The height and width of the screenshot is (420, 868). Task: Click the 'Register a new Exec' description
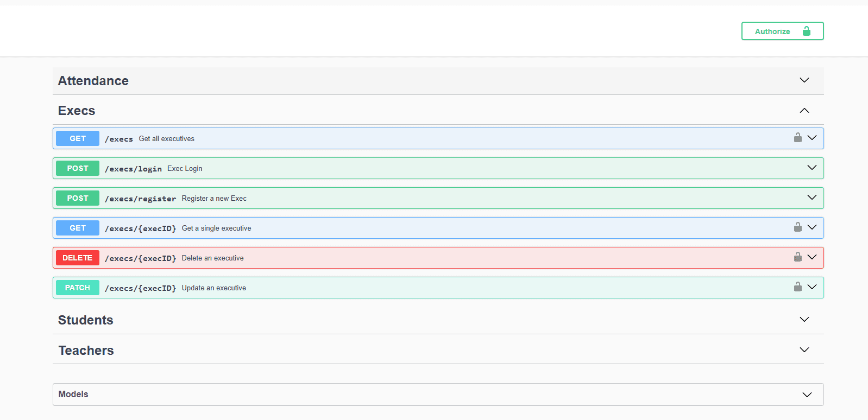click(214, 198)
